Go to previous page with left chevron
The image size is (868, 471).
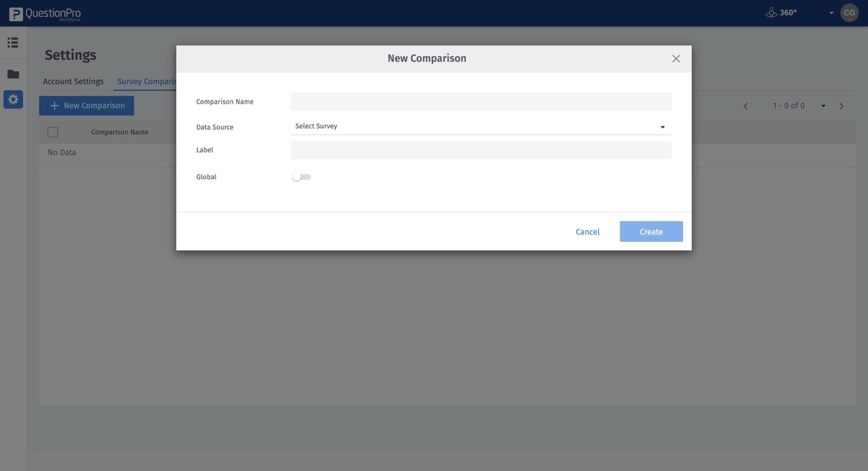pyautogui.click(x=745, y=106)
